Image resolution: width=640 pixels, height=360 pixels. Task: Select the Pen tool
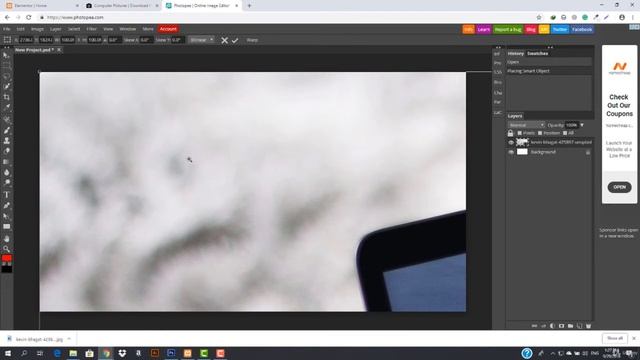point(6,205)
